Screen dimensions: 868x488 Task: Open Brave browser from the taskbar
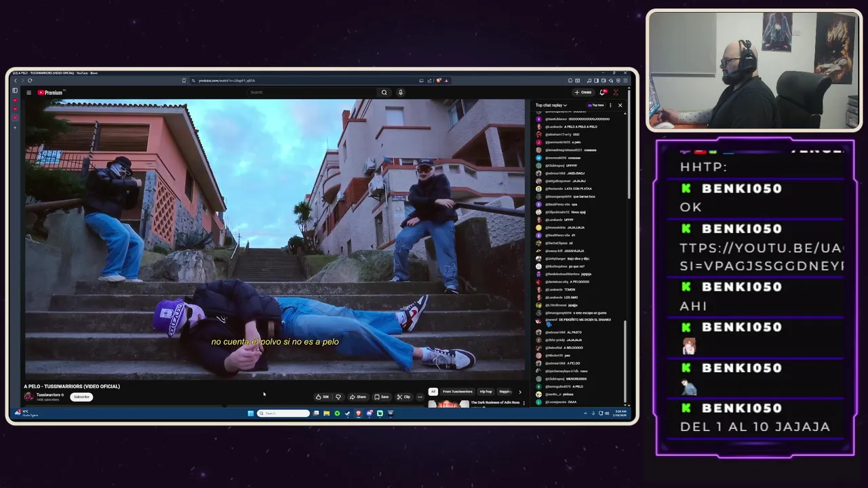(359, 413)
